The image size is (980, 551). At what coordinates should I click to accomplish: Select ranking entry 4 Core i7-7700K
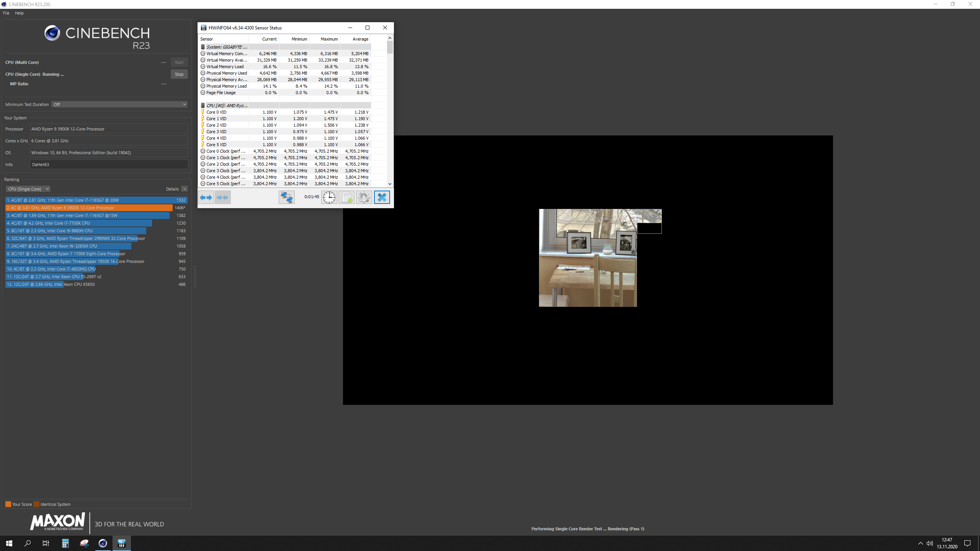tap(96, 223)
